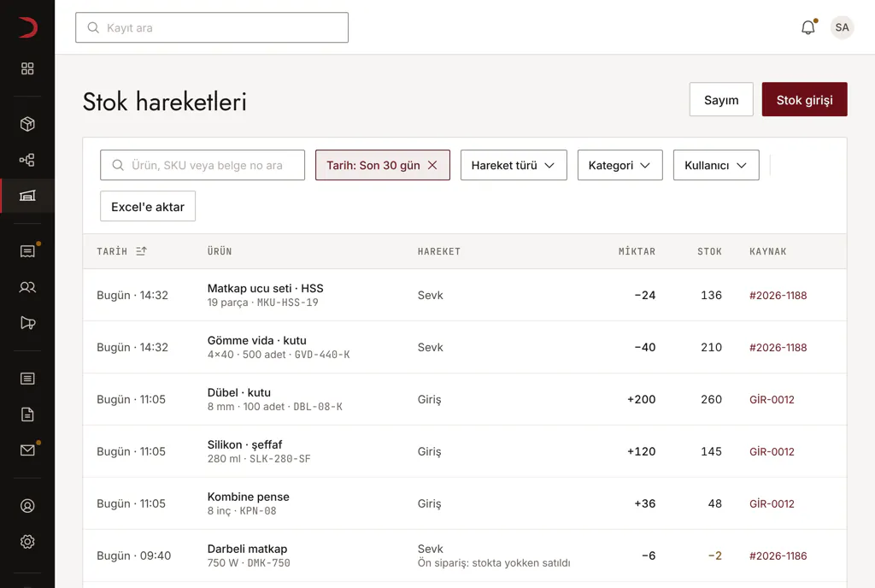Click the 'Tarih: Son 30 gün' filter chip label
This screenshot has width=875, height=588.
(x=373, y=165)
